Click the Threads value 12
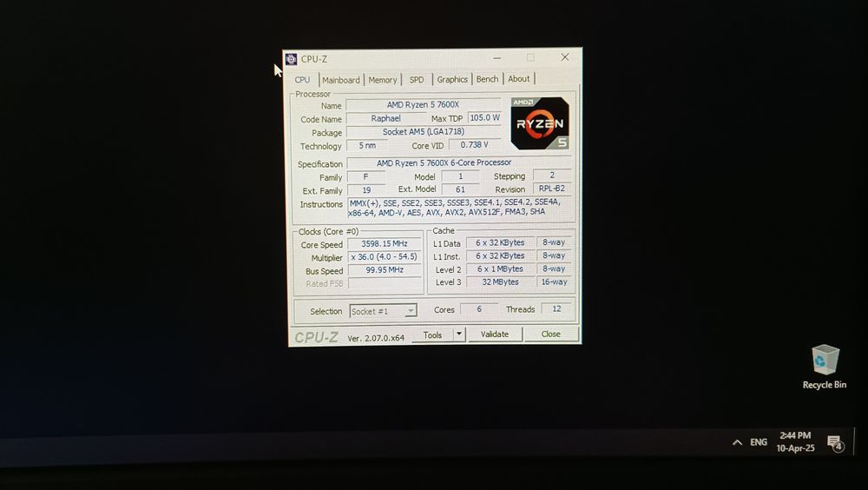 (556, 308)
